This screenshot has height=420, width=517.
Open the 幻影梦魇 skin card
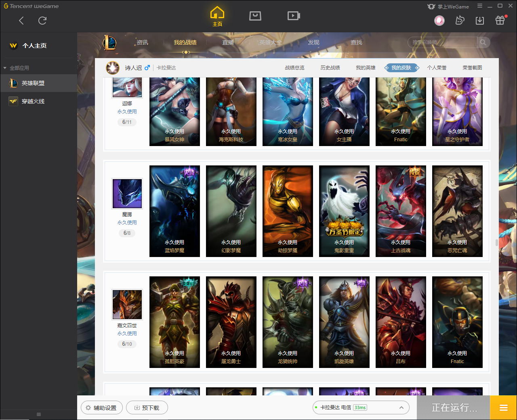coord(231,211)
